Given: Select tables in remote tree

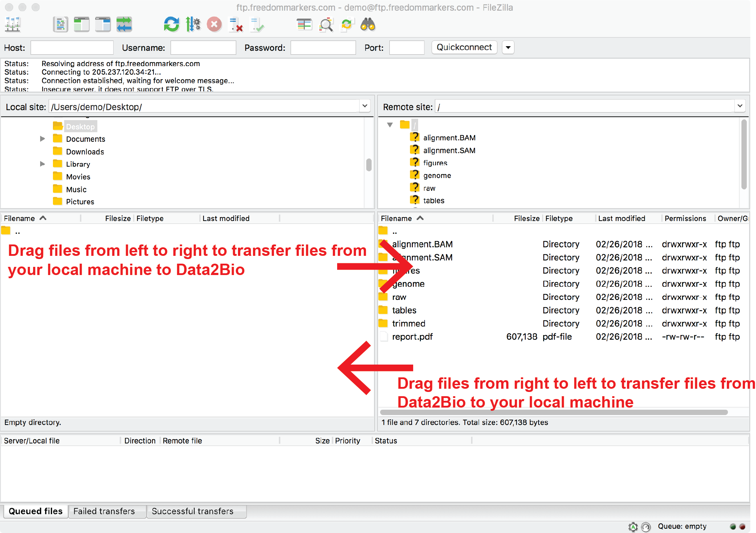Looking at the screenshot, I should coord(433,201).
